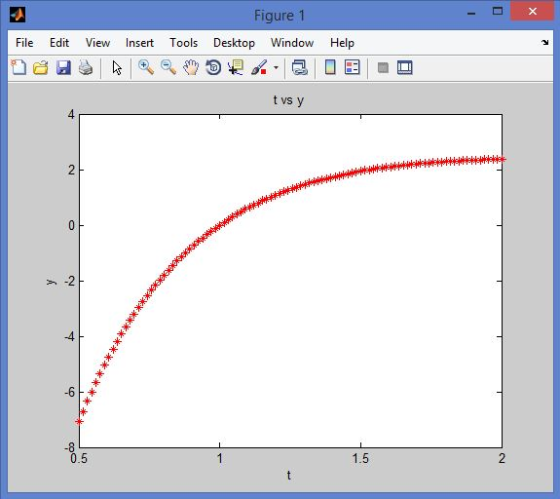The image size is (560, 499).
Task: Open the Insert menu
Action: coord(139,43)
